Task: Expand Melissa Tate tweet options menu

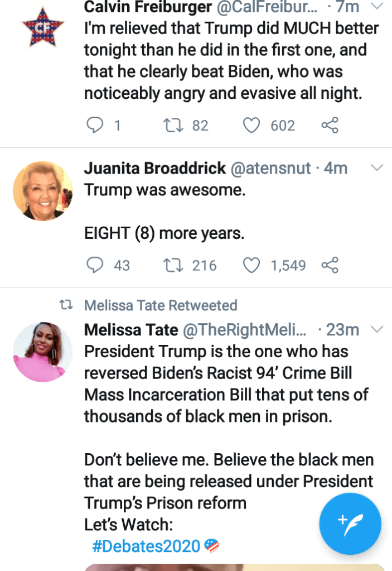Action: click(377, 329)
